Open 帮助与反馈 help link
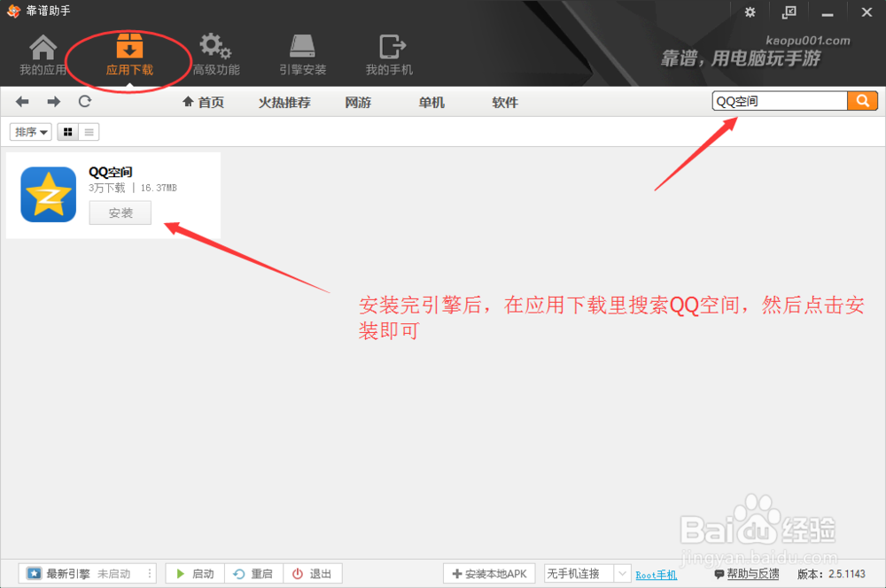 point(747,574)
